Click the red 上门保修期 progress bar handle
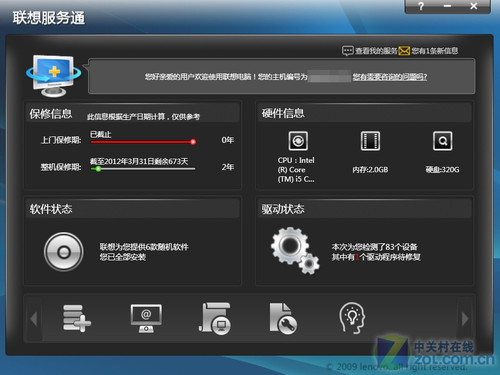The height and width of the screenshot is (375, 500). (193, 142)
